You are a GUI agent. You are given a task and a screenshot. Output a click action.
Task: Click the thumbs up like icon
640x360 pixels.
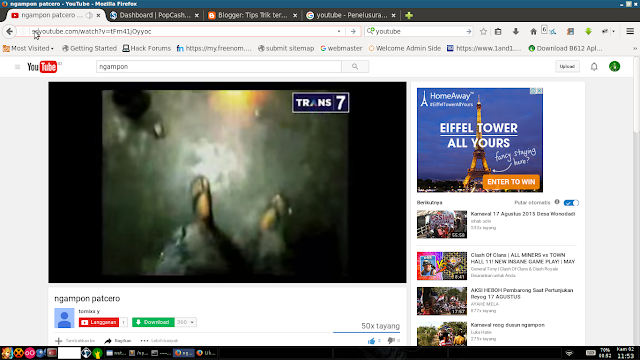click(x=371, y=341)
